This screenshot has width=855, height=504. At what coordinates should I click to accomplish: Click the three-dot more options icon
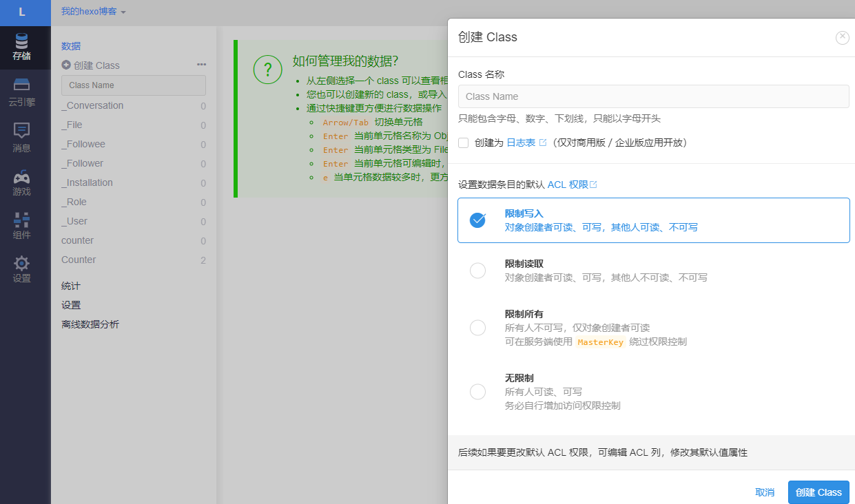(x=201, y=65)
